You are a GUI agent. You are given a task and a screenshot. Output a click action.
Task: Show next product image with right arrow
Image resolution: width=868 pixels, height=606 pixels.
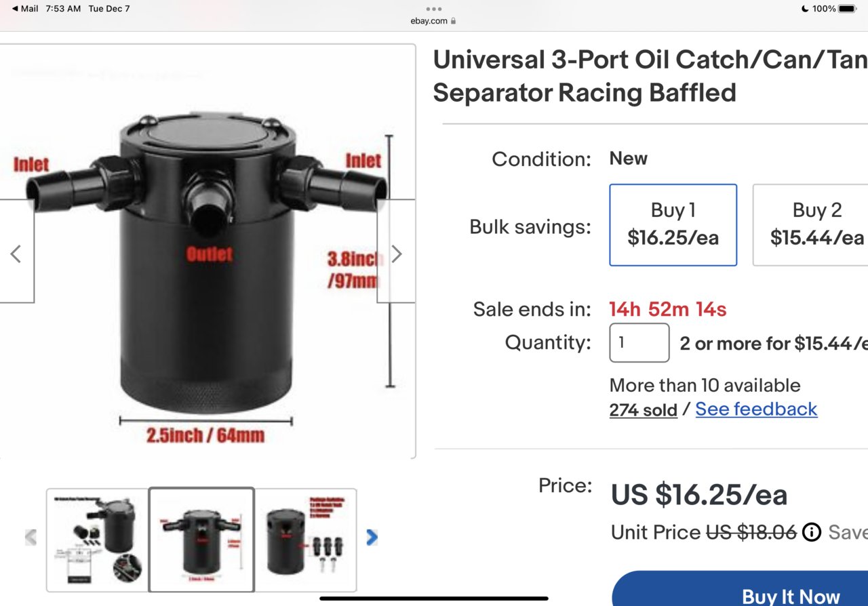(397, 254)
